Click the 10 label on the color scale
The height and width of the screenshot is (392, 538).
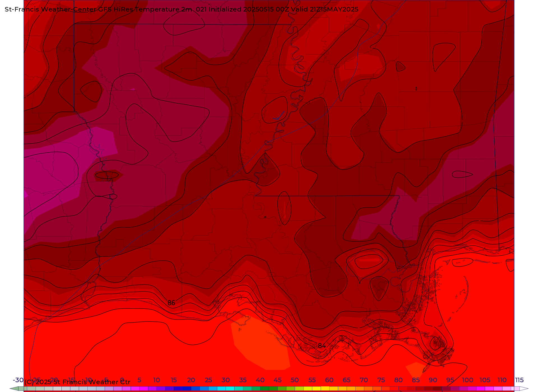[x=157, y=380]
